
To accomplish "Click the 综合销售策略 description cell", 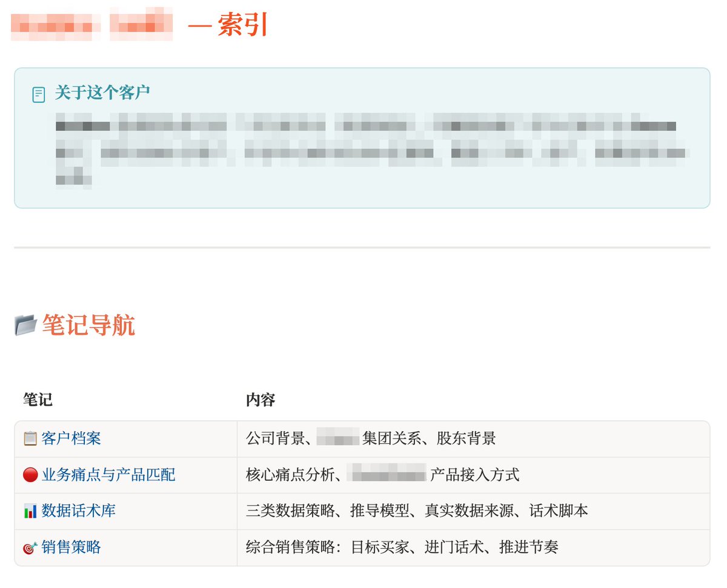I will tap(473, 547).
